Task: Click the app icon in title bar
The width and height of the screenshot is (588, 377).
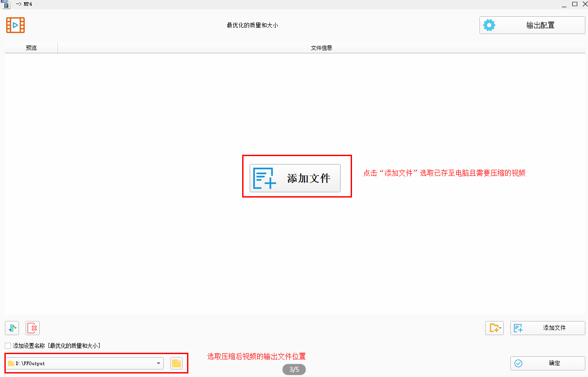Action: click(x=6, y=4)
